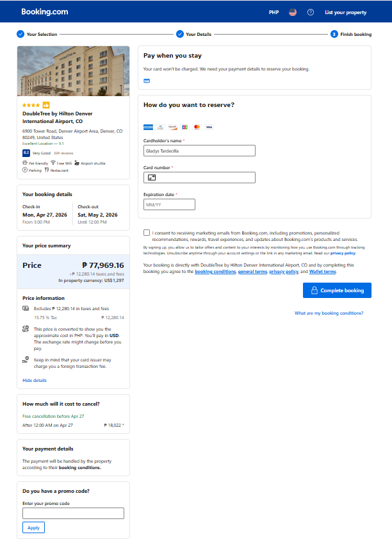Click the American Express card icon
The width and height of the screenshot is (392, 546).
[149, 127]
